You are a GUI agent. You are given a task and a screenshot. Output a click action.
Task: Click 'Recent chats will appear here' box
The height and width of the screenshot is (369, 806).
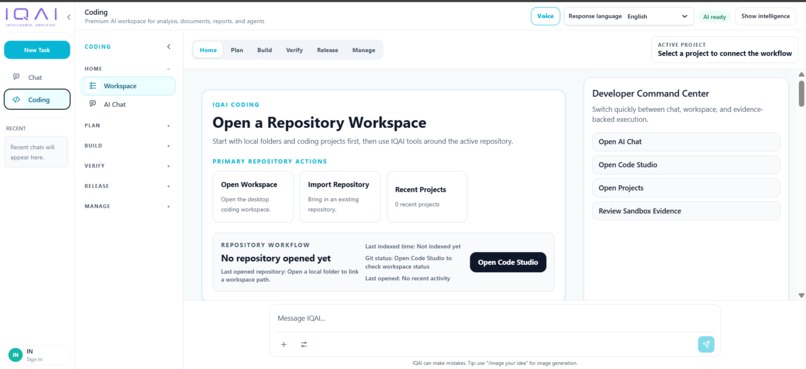(36, 152)
